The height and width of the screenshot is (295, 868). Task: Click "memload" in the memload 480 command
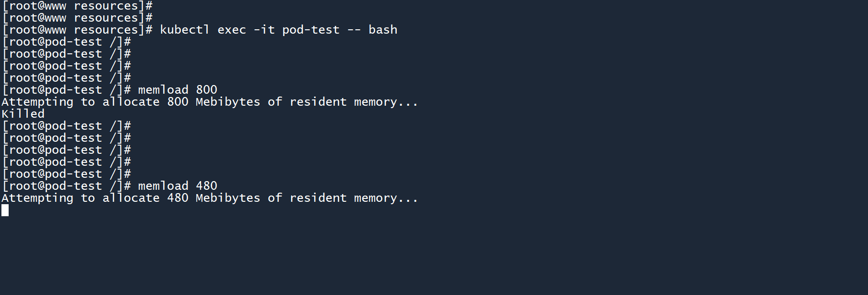click(163, 186)
